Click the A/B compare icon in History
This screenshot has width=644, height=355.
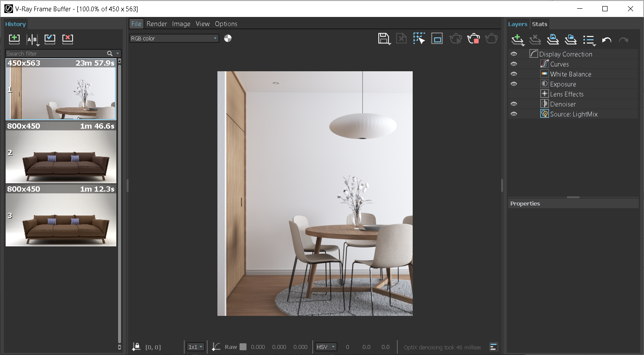pyautogui.click(x=32, y=39)
